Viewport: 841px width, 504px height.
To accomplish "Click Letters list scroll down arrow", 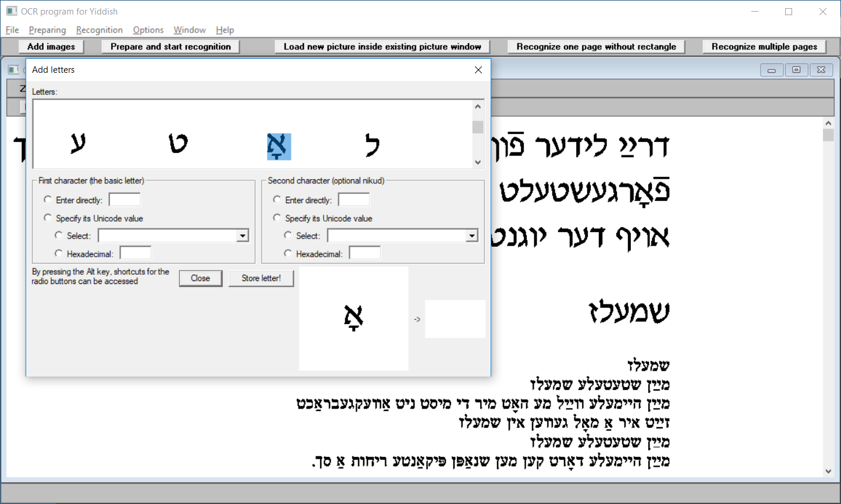I will (x=478, y=162).
